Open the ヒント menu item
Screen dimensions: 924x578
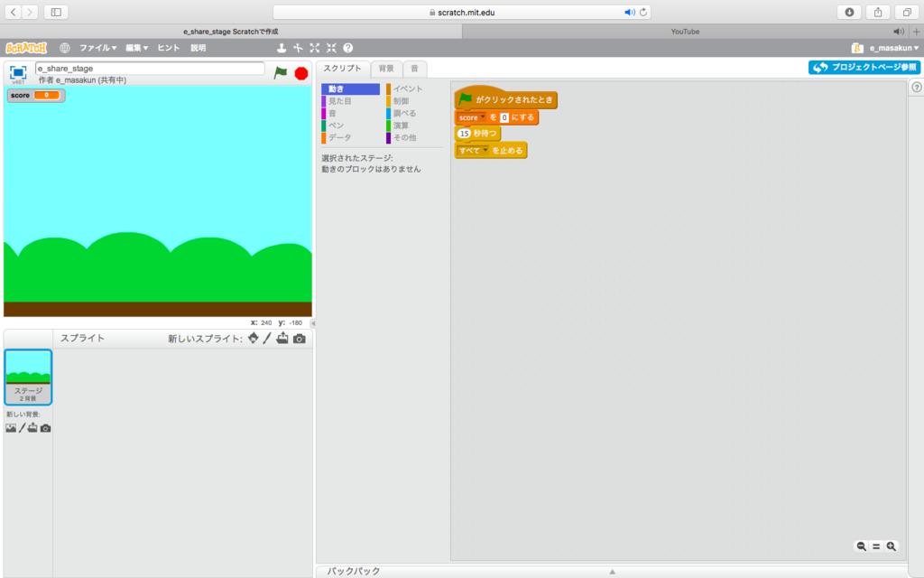point(169,48)
